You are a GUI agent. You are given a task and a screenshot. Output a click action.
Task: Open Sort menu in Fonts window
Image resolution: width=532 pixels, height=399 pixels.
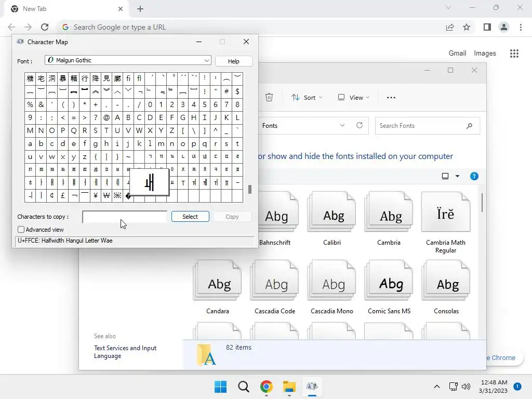[x=307, y=97]
